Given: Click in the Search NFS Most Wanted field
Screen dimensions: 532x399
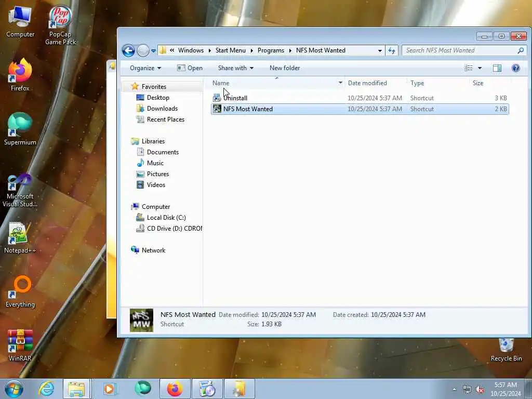Looking at the screenshot, I should pos(464,50).
